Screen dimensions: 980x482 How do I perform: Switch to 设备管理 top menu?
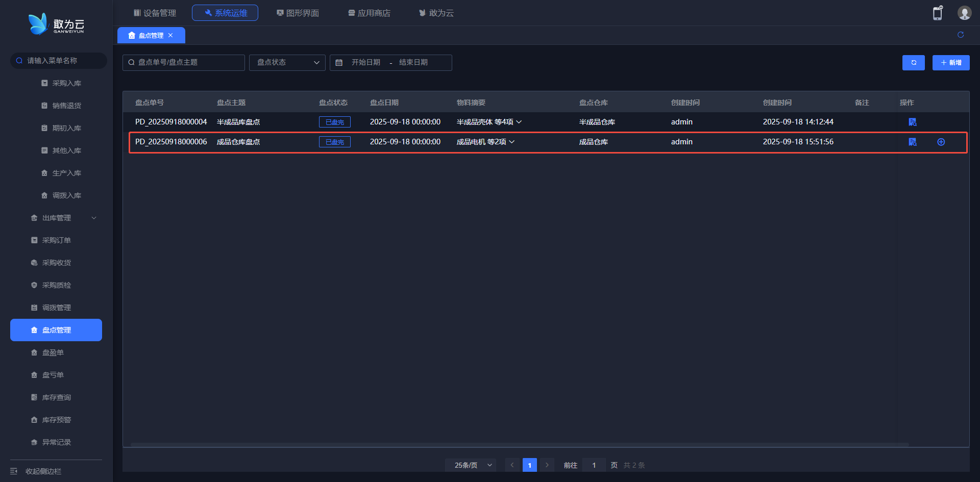155,13
